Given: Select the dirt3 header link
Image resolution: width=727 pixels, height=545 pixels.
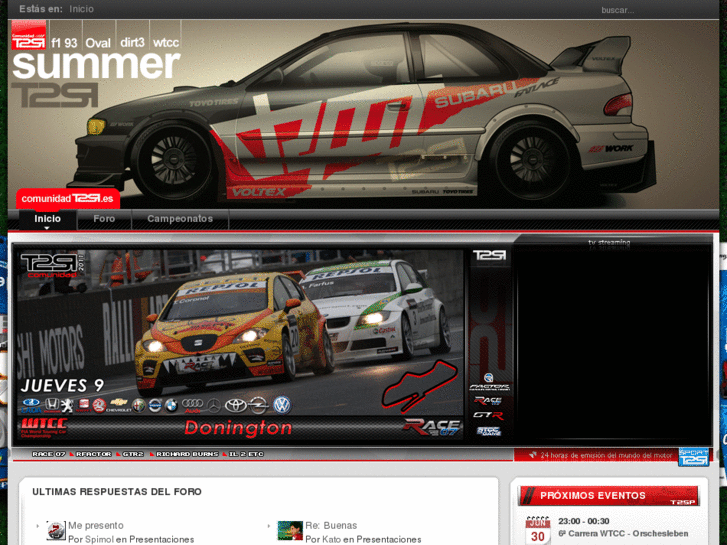Looking at the screenshot, I should (132, 43).
